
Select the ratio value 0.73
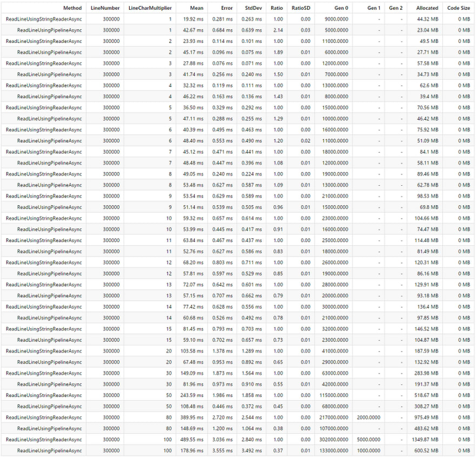coord(278,340)
